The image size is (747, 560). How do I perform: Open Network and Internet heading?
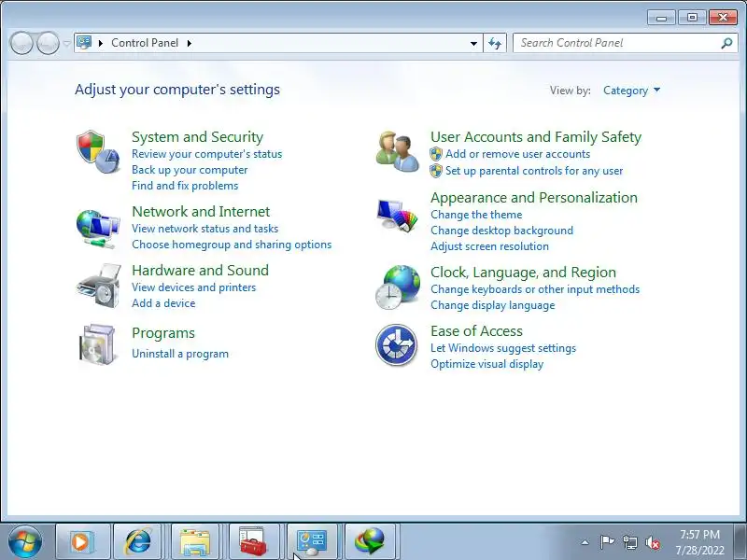point(201,212)
